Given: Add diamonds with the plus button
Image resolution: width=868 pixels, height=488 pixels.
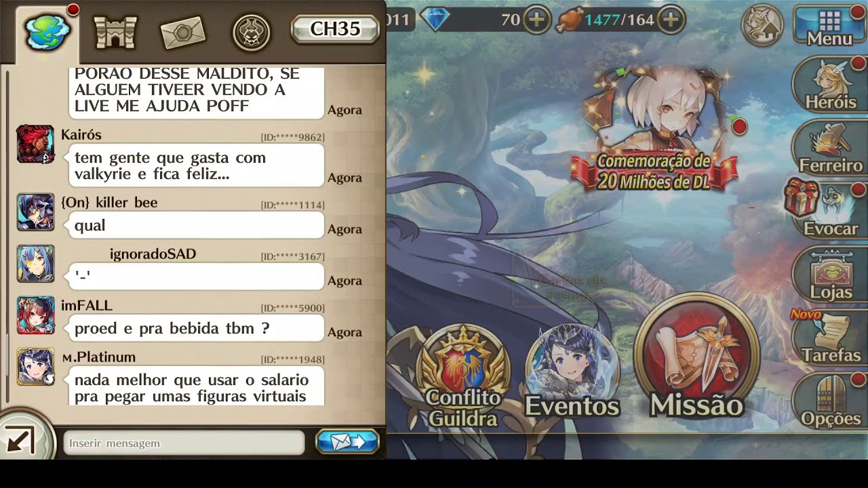Looking at the screenshot, I should pyautogui.click(x=536, y=20).
